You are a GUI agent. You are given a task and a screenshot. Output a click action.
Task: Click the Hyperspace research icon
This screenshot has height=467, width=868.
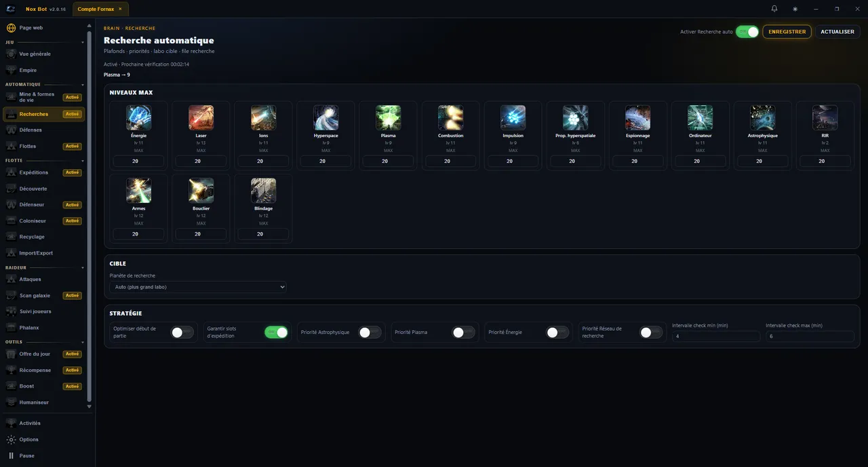325,117
